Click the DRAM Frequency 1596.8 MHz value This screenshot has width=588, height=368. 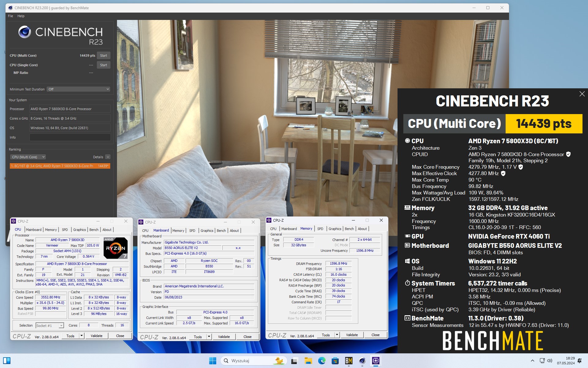[338, 263]
